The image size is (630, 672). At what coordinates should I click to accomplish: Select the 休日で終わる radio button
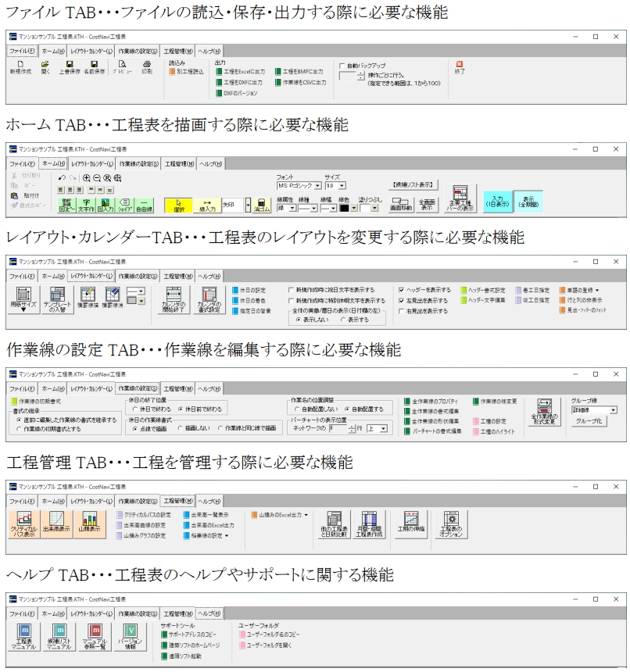pos(136,409)
